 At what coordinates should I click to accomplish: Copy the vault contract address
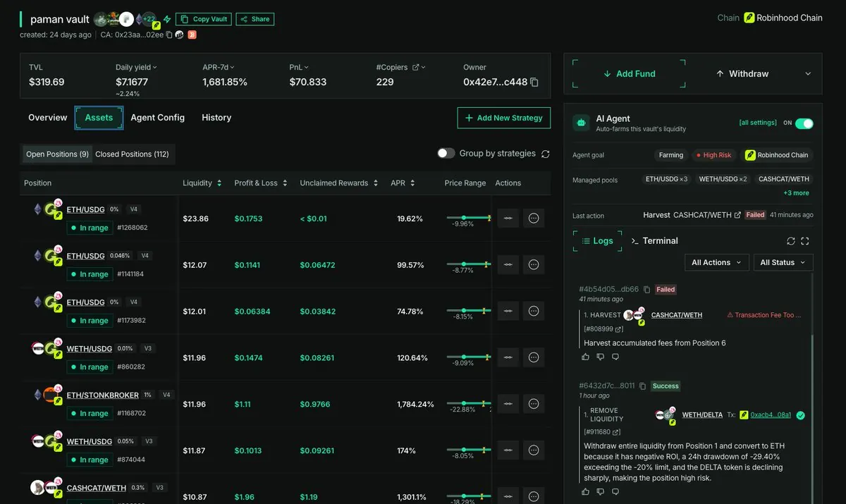[x=169, y=35]
